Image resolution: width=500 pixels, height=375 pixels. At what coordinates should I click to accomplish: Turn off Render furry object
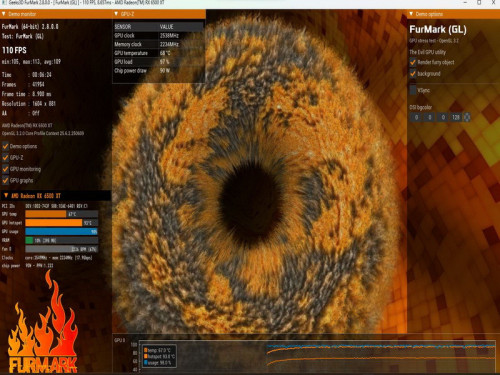click(x=413, y=62)
